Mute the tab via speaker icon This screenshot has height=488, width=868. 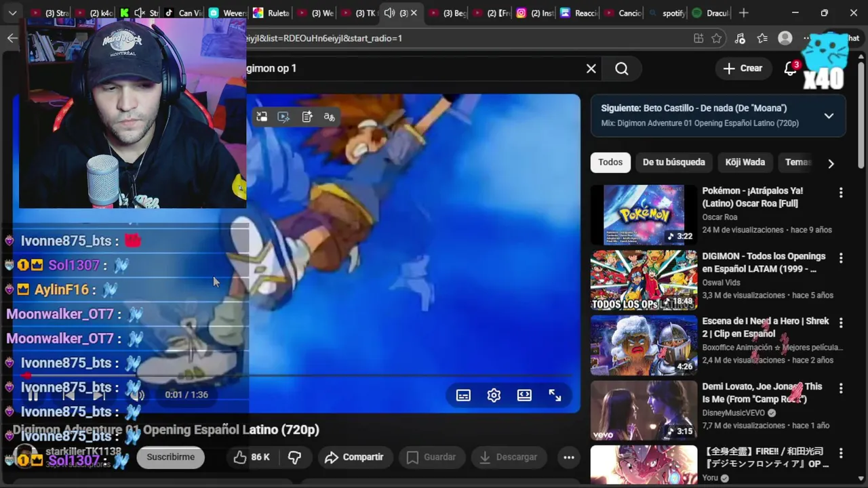coord(389,13)
